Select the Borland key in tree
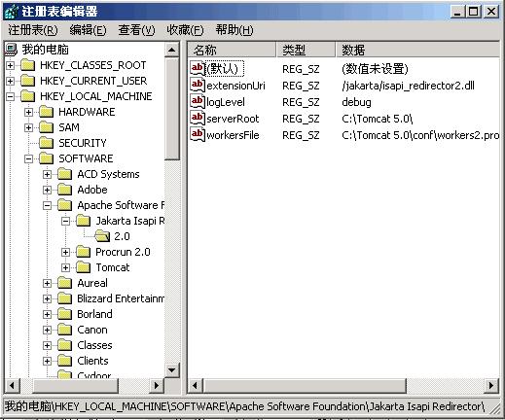This screenshot has width=505, height=420. click(x=94, y=314)
